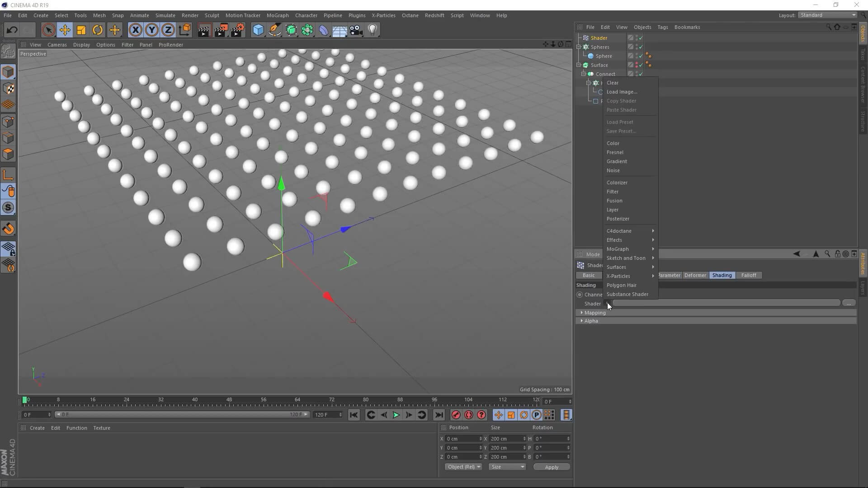Screen dimensions: 868x488
Task: Open the Object (Rel) dropdown
Action: (x=463, y=467)
